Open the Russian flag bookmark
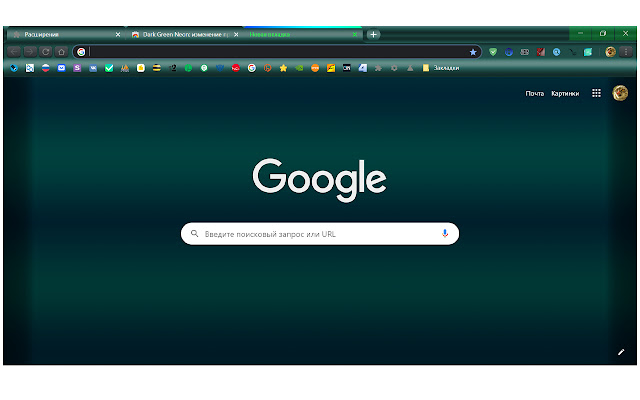640x400 pixels. point(45,68)
